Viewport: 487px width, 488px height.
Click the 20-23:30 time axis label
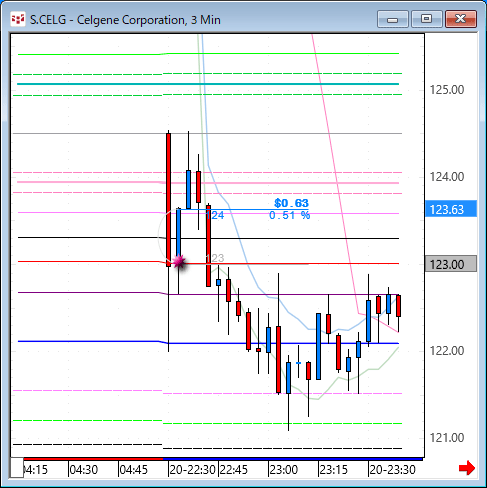click(392, 470)
